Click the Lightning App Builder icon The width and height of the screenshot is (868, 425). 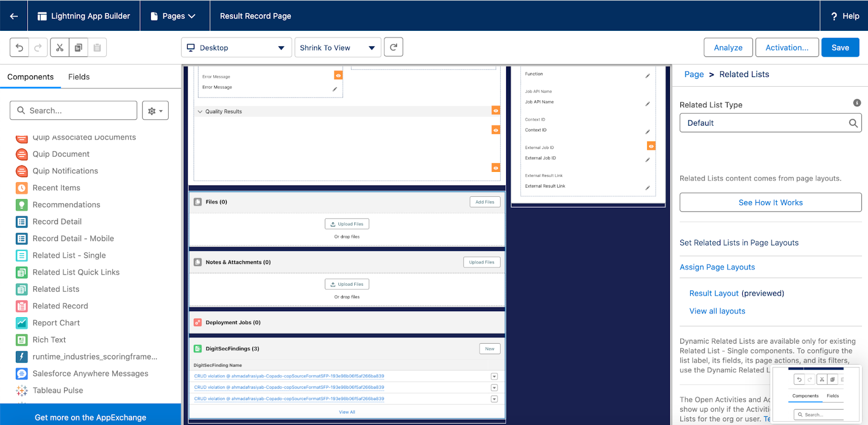pos(42,16)
